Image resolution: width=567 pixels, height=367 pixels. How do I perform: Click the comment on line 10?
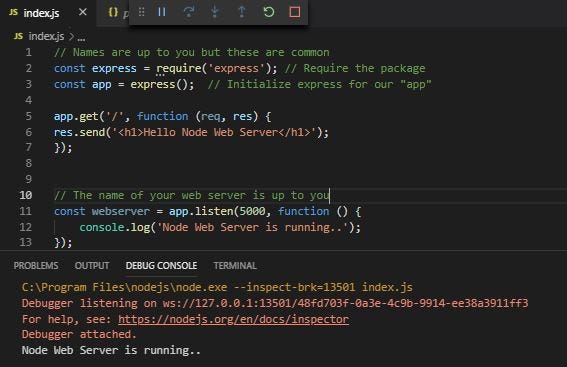[x=192, y=196]
